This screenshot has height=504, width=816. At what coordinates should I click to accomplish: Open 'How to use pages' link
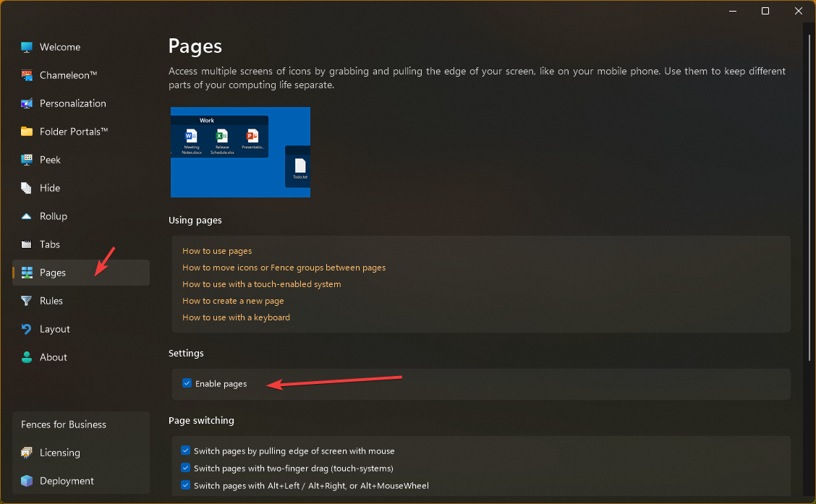click(217, 251)
